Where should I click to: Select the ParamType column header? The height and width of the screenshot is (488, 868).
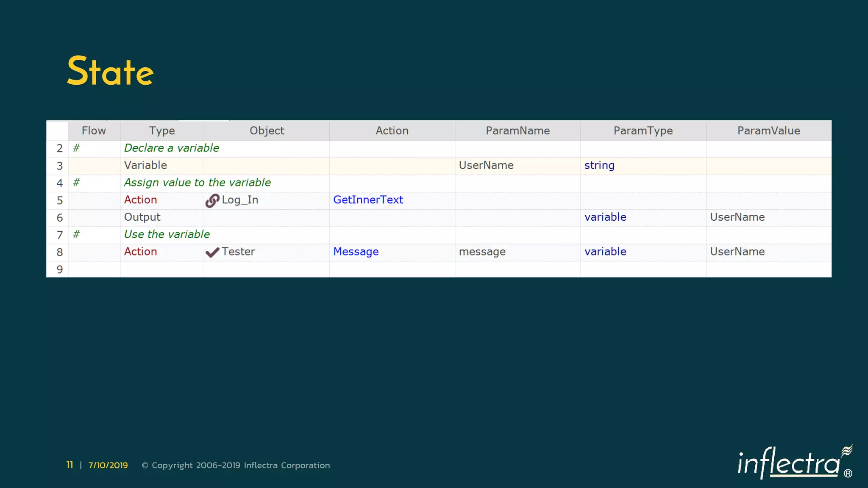click(643, 130)
